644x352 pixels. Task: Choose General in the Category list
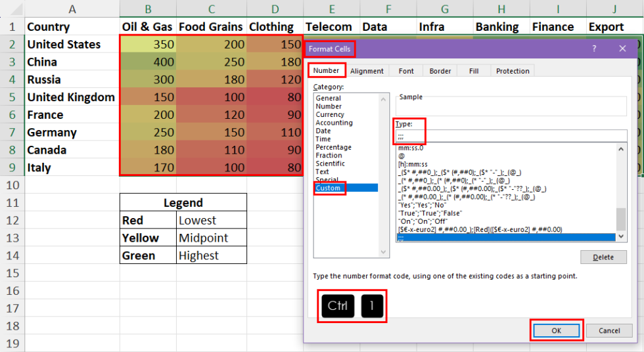tap(328, 98)
